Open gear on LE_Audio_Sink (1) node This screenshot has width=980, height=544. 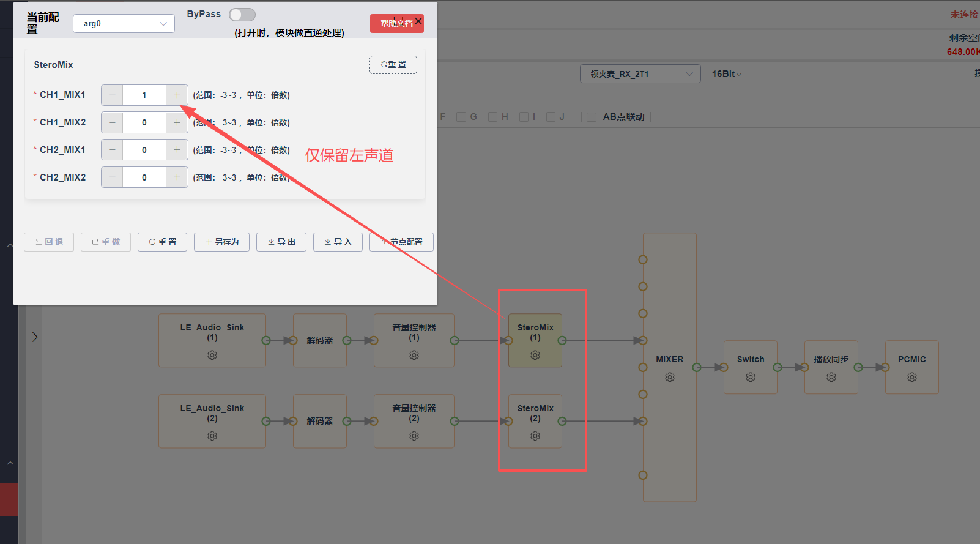pos(212,356)
